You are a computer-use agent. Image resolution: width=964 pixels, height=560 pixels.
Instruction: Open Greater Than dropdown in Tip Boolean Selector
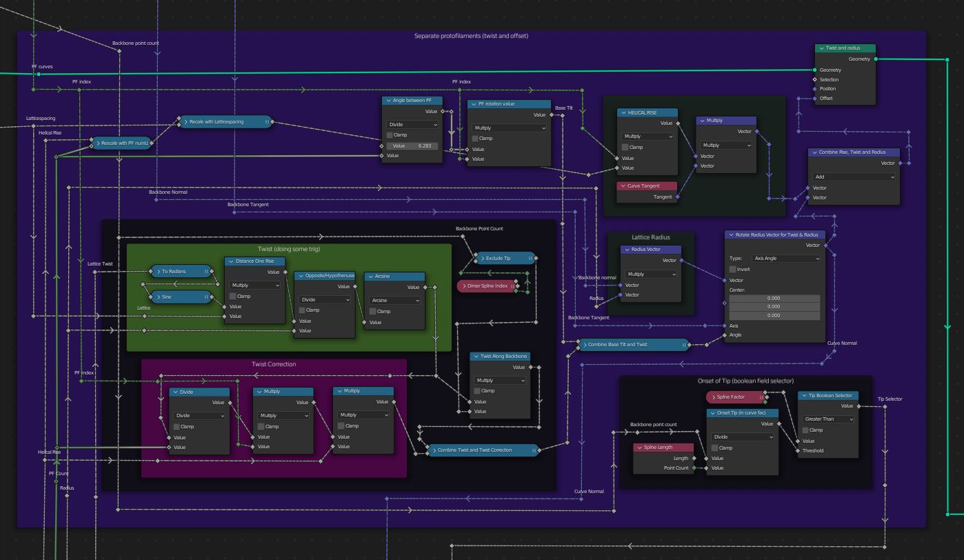point(828,419)
